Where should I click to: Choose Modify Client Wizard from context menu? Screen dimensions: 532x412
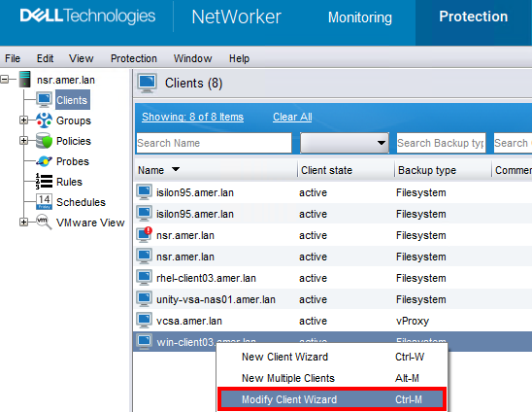point(332,399)
